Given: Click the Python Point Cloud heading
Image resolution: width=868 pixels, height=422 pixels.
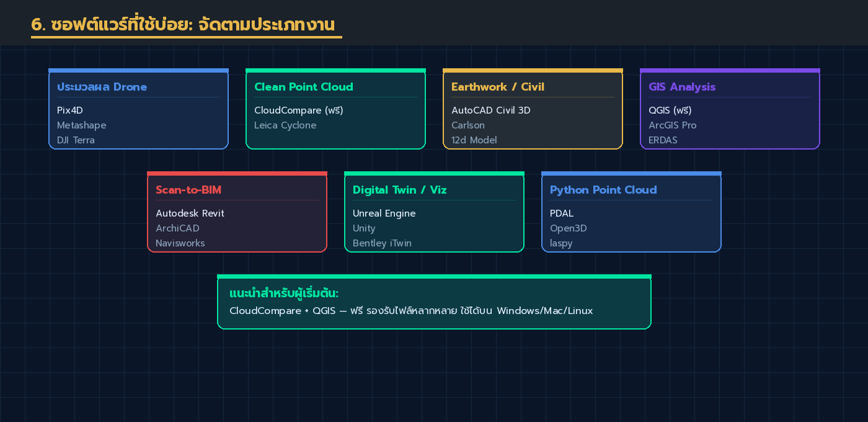Looking at the screenshot, I should point(603,190).
